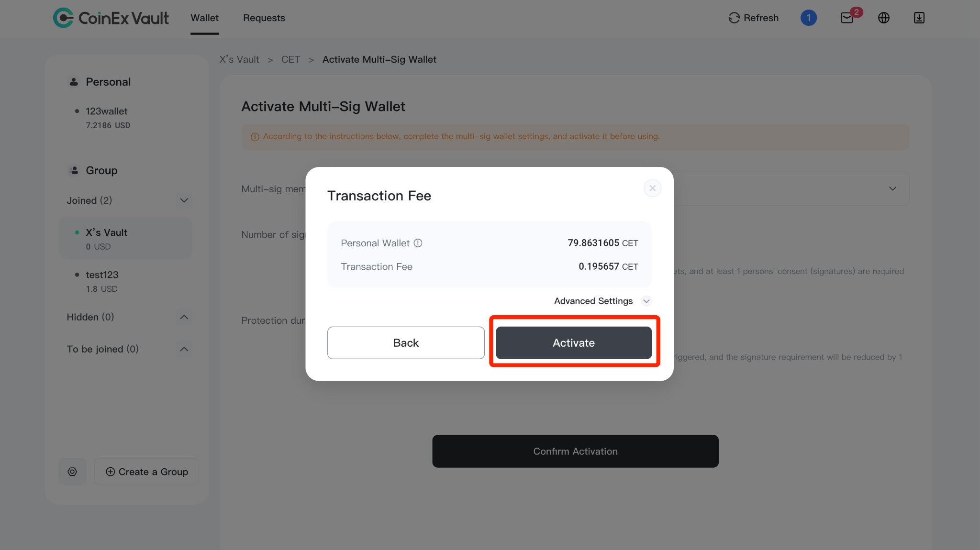Click the CoinEx Vault logo
The width and height of the screenshot is (980, 550).
pos(111,18)
